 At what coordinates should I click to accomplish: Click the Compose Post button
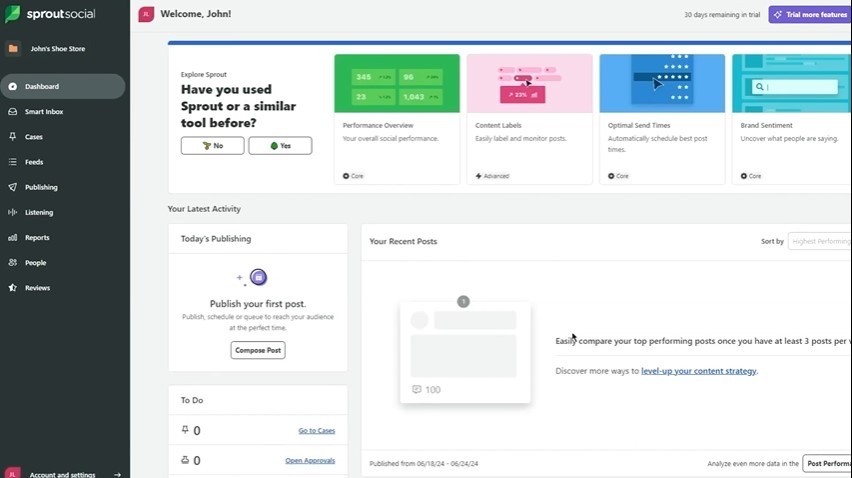[x=258, y=350]
